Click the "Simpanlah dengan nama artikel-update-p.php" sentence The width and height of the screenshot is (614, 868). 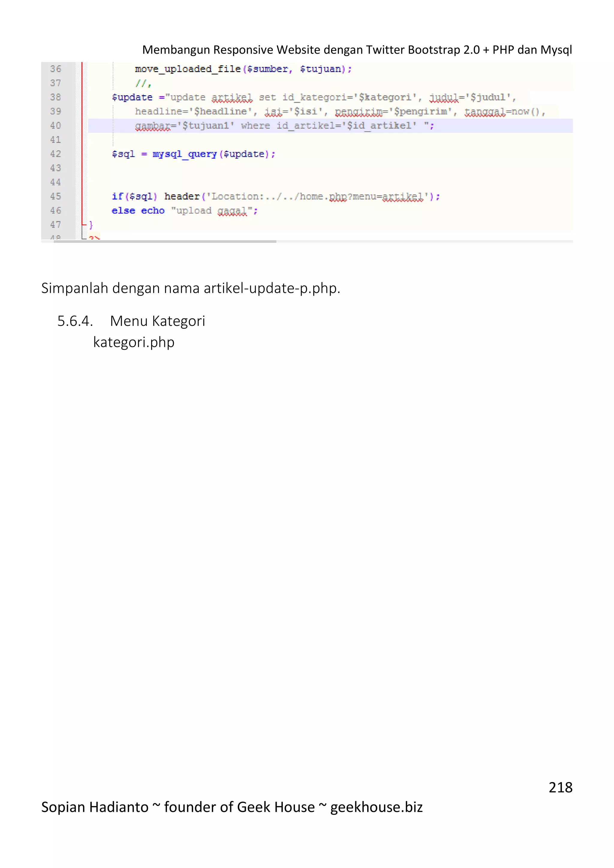pos(191,288)
